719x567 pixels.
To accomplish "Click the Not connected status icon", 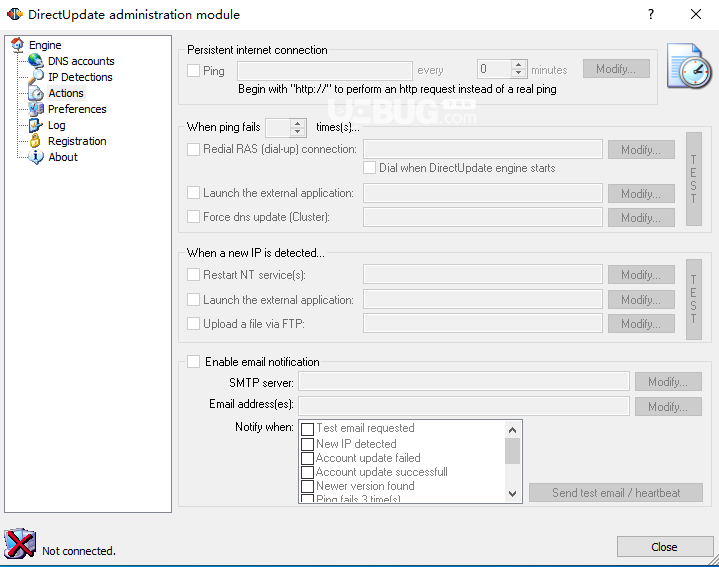I will click(x=20, y=544).
